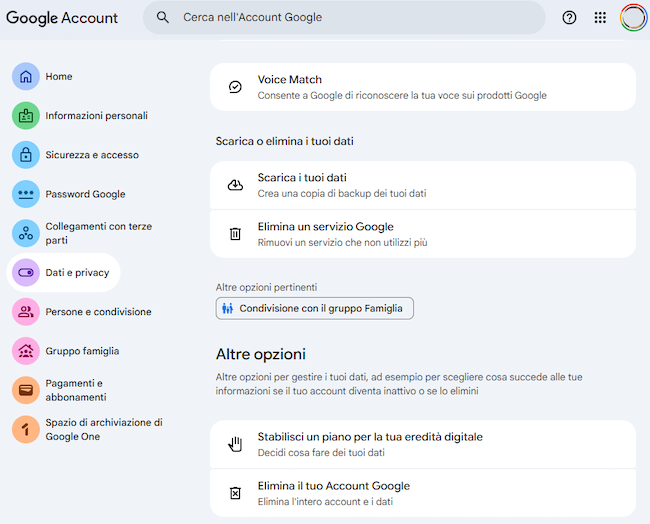The width and height of the screenshot is (650, 524).
Task: Open Spazio di archiviazione di Google One
Action: click(x=103, y=429)
